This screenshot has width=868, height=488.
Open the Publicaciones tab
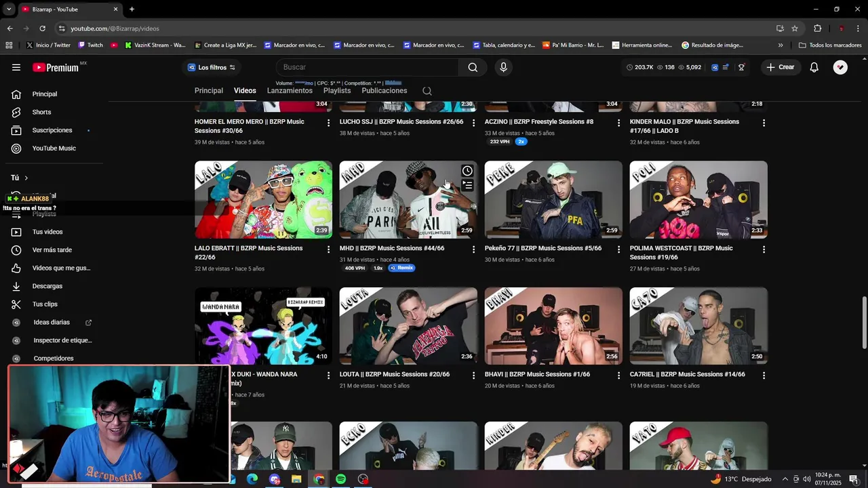(x=384, y=91)
